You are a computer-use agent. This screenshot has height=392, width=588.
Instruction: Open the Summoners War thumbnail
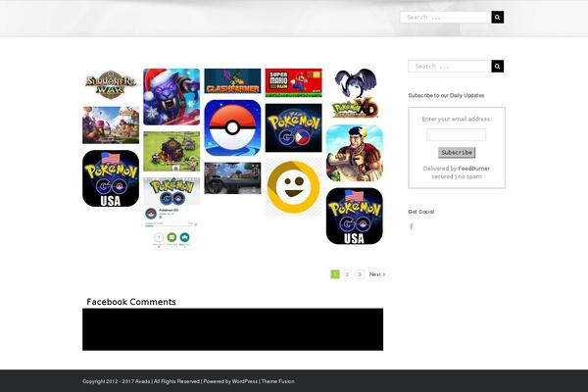(111, 85)
